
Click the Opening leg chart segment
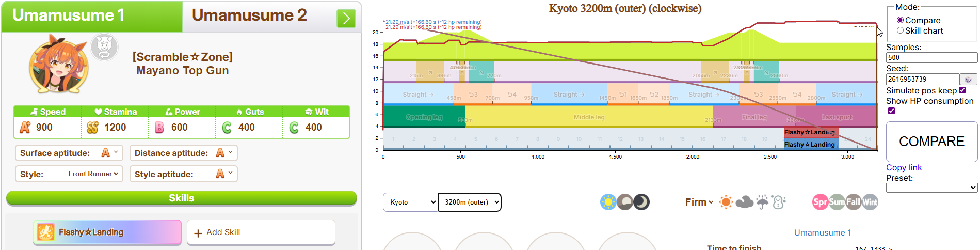point(424,117)
